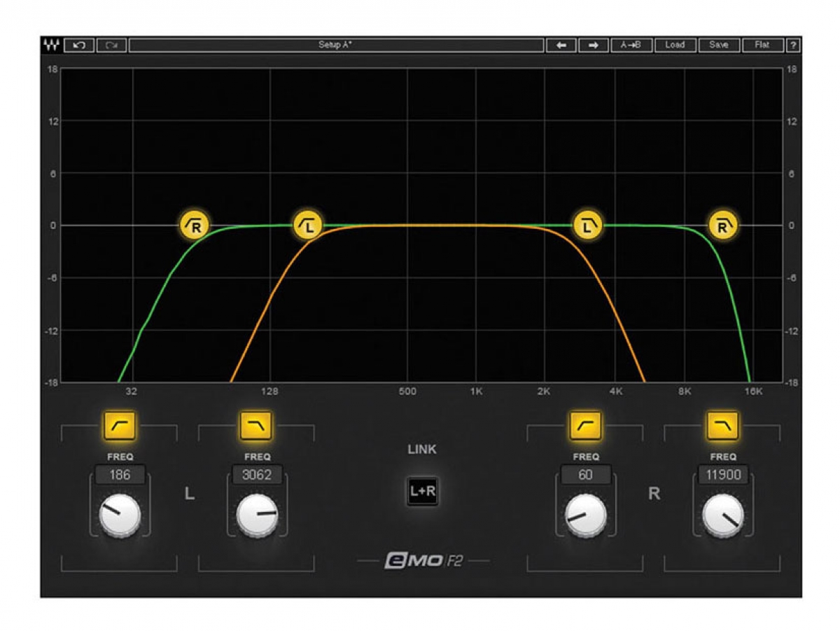Select the R low-pass marker on the graph
This screenshot has height=631, width=840.
pyautogui.click(x=723, y=226)
